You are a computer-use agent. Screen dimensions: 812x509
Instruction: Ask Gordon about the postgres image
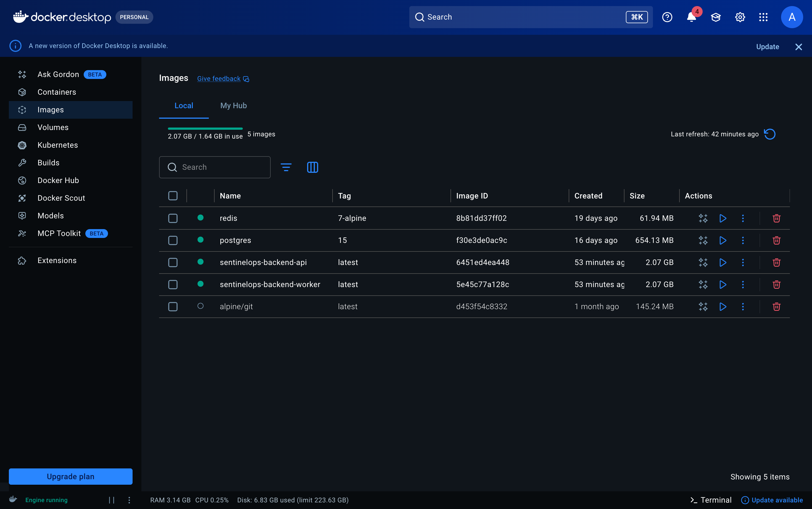click(x=703, y=240)
